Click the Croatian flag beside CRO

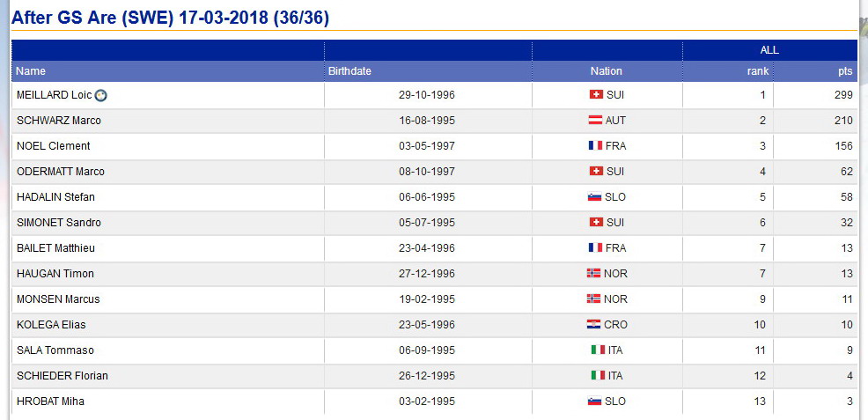click(593, 325)
